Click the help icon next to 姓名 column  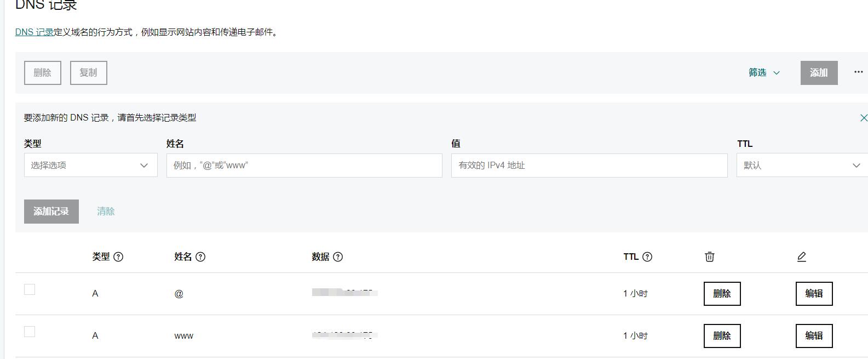[200, 257]
